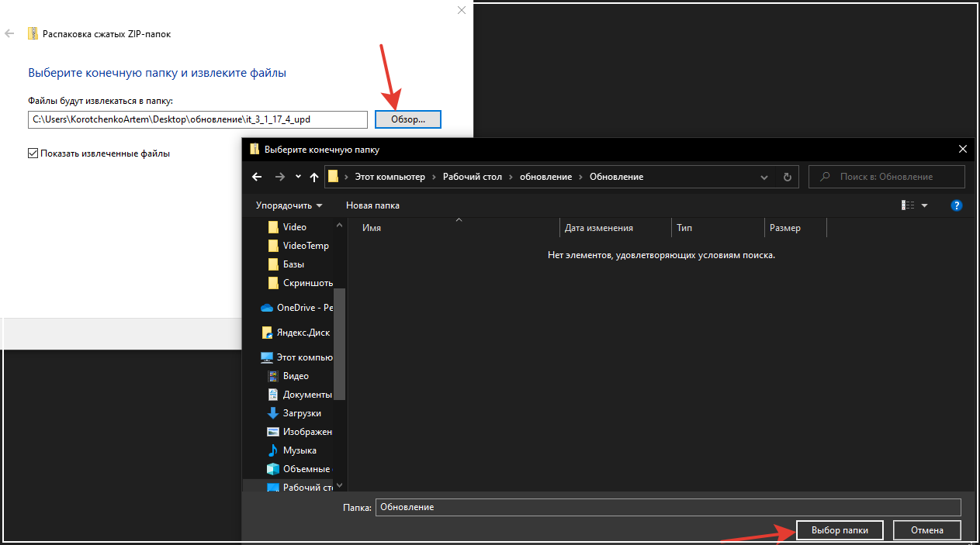Expand the view options dropdown arrow
Image resolution: width=980 pixels, height=545 pixels.
click(924, 205)
